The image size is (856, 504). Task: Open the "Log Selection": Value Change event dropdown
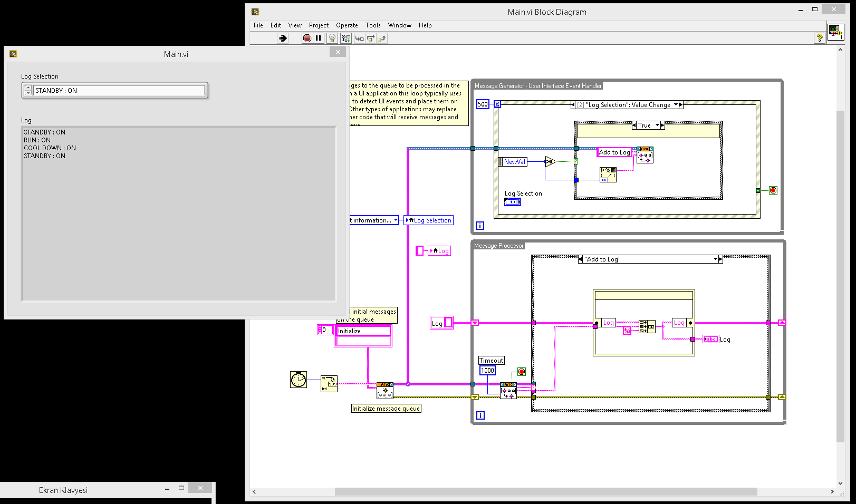676,104
